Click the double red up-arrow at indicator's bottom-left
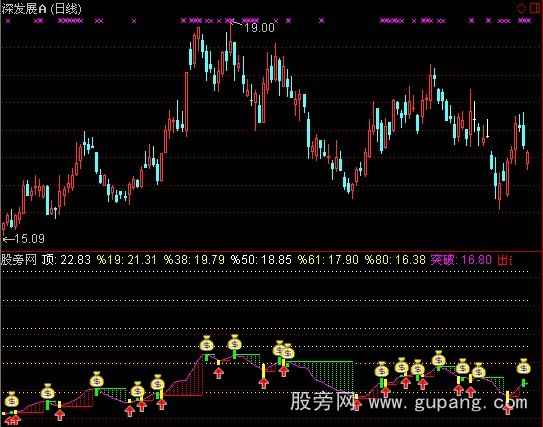The width and height of the screenshot is (543, 427). click(13, 420)
